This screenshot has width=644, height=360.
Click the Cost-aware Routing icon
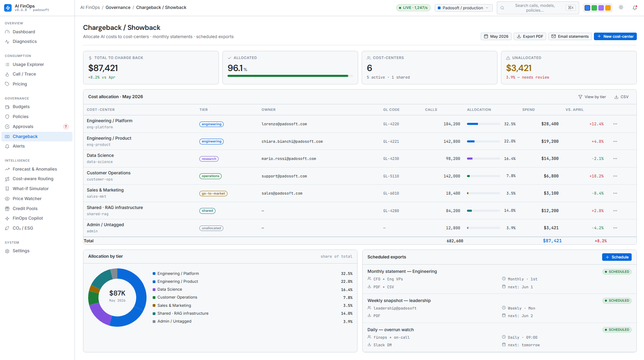tap(7, 179)
